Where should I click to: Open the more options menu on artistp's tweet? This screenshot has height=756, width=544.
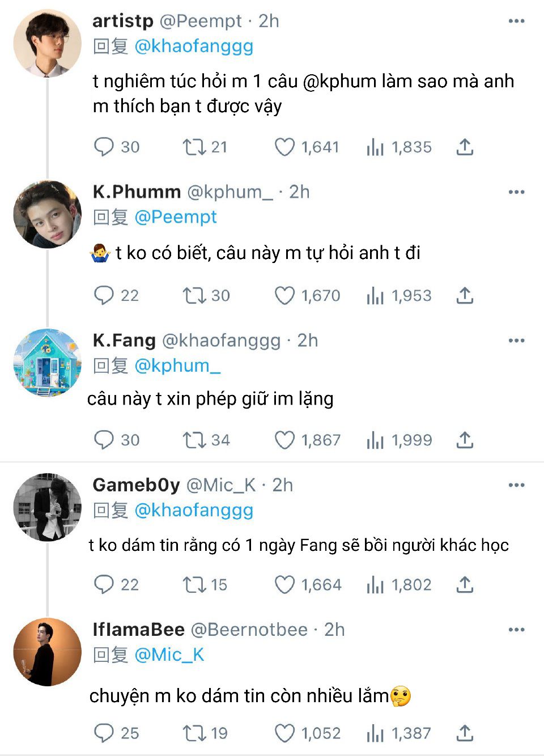[516, 21]
